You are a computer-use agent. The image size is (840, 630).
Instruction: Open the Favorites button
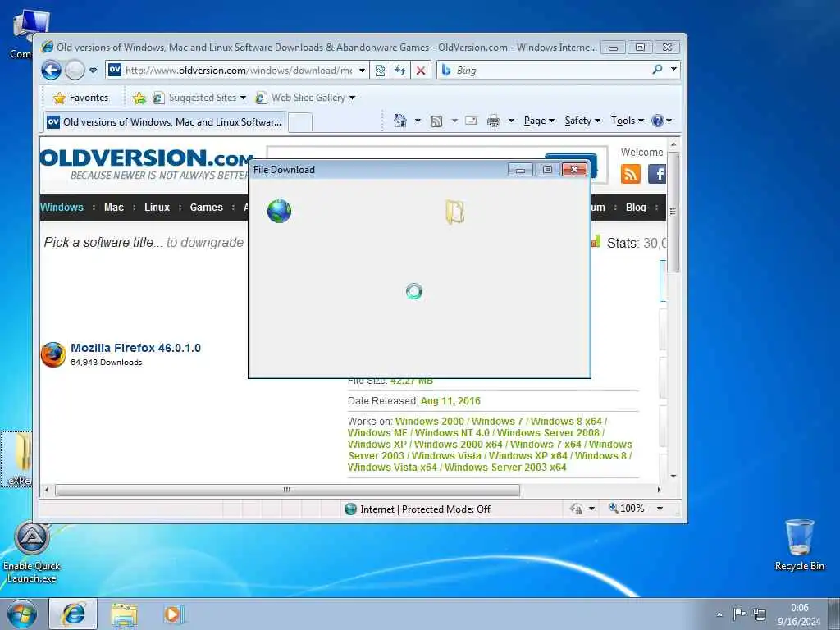[81, 98]
